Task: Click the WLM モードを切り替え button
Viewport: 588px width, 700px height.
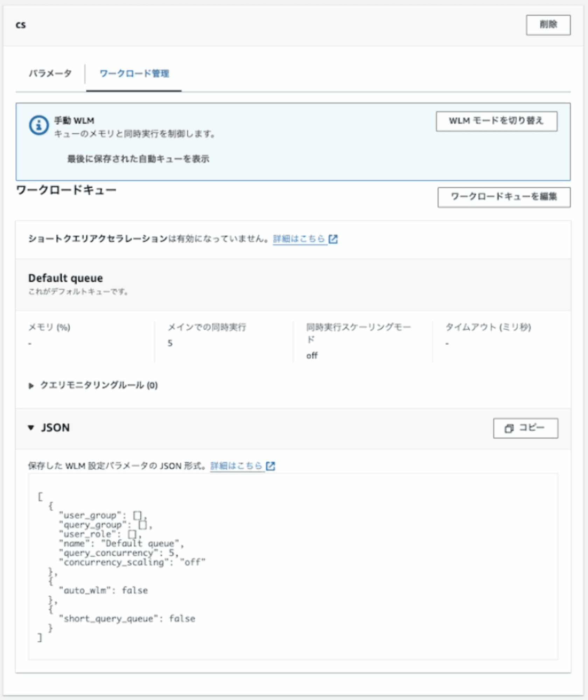Action: (496, 121)
